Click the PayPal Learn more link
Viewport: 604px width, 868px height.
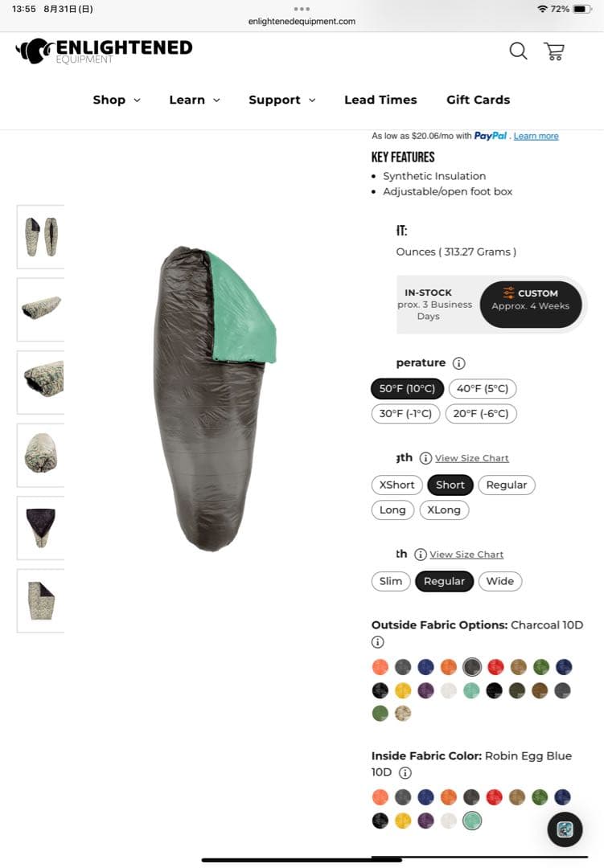[536, 136]
